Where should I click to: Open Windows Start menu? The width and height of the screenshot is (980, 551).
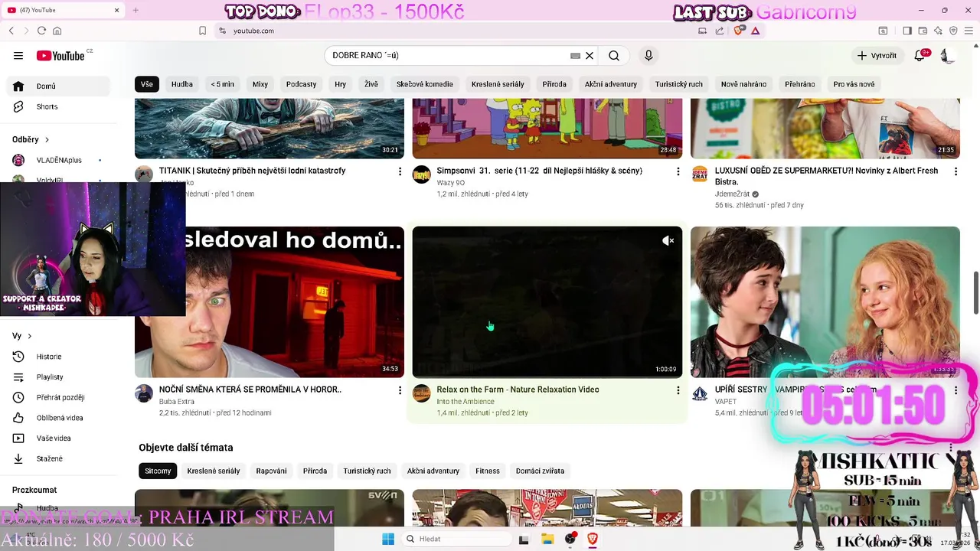pos(388,539)
